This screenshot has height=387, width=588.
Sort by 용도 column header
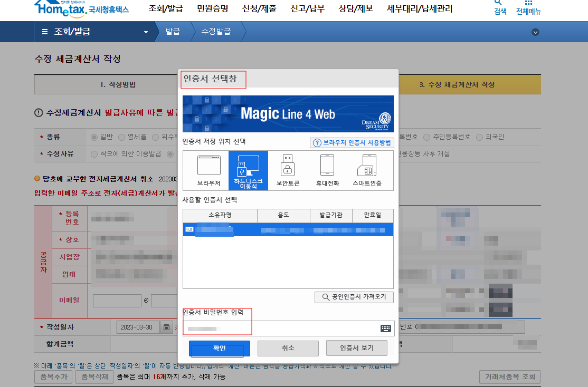pyautogui.click(x=283, y=216)
